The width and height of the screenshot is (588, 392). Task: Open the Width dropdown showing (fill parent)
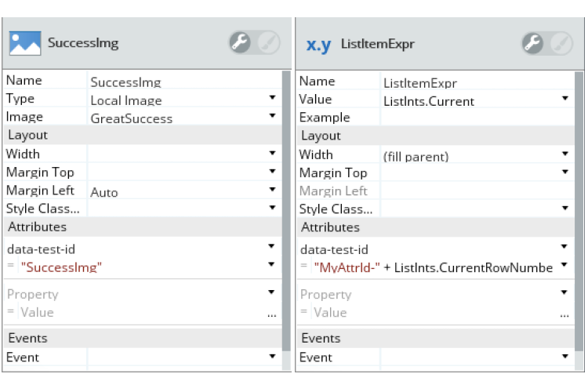point(565,154)
